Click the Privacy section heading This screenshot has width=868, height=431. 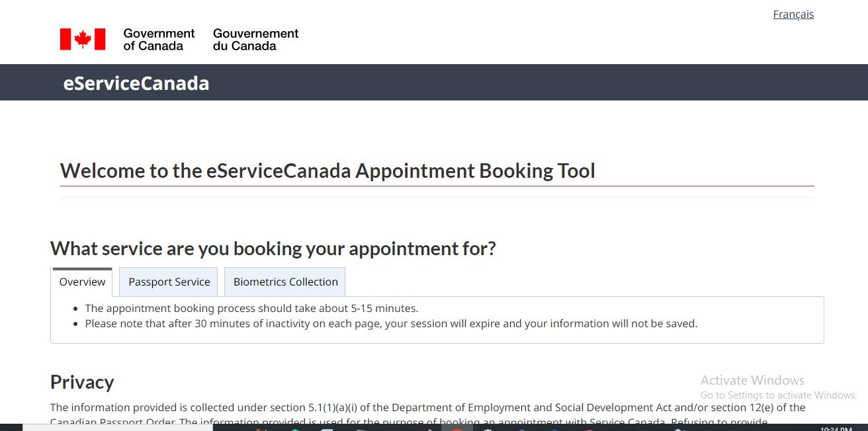81,382
